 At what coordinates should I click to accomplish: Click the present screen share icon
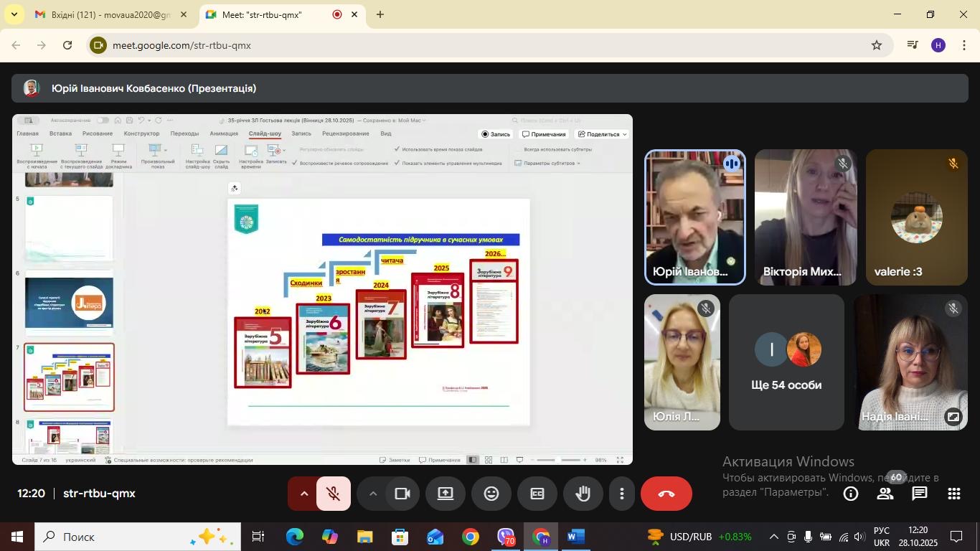[446, 494]
